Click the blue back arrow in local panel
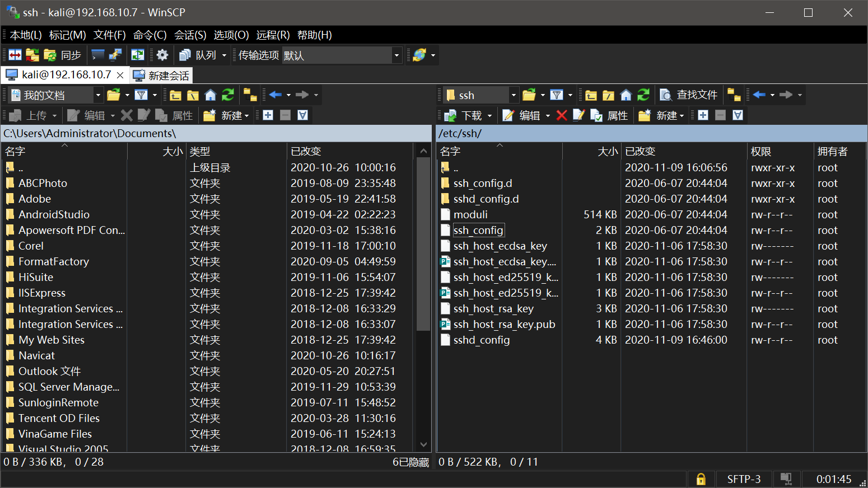Screen dimensions: 868x488 tap(275, 95)
